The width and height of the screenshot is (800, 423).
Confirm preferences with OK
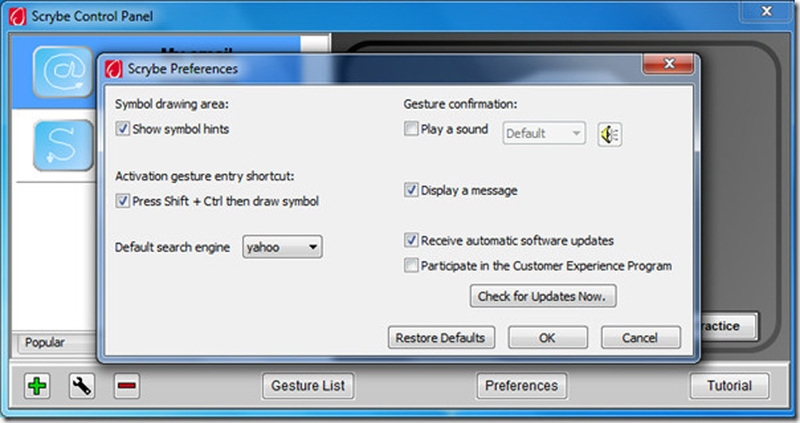[547, 338]
